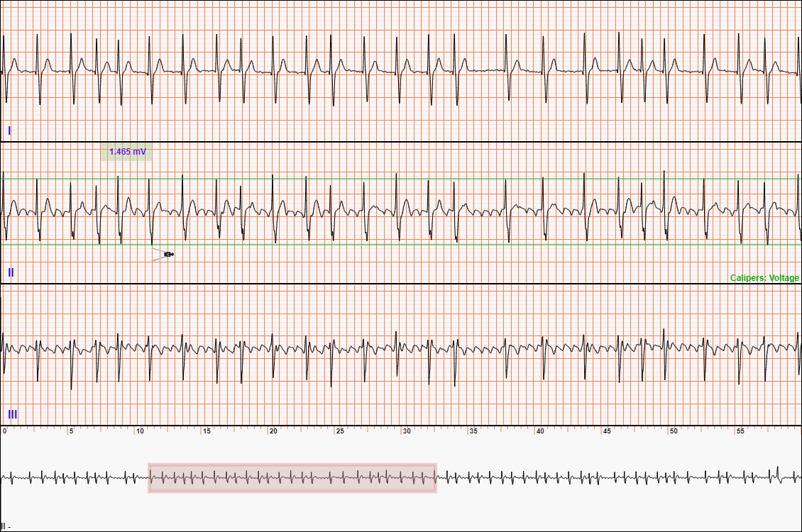The image size is (802, 532).
Task: Jump to the 40 second timeline mark
Action: click(x=540, y=431)
